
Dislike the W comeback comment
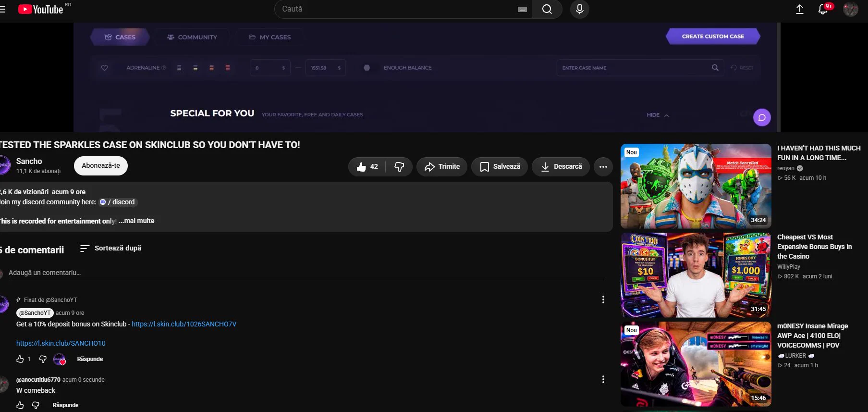[x=36, y=405]
